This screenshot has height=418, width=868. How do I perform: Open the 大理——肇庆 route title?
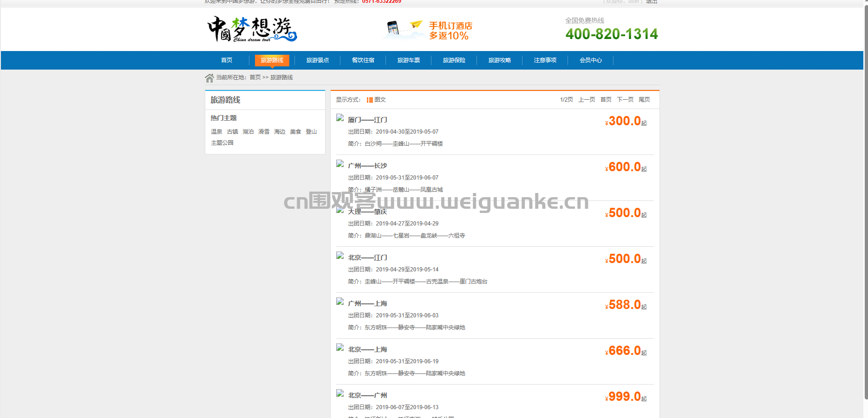[367, 212]
